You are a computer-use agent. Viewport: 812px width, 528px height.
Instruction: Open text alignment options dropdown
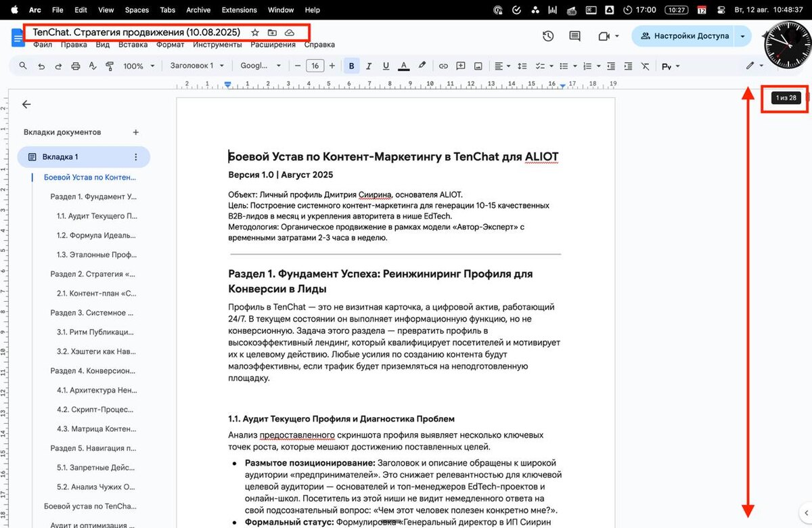point(502,66)
